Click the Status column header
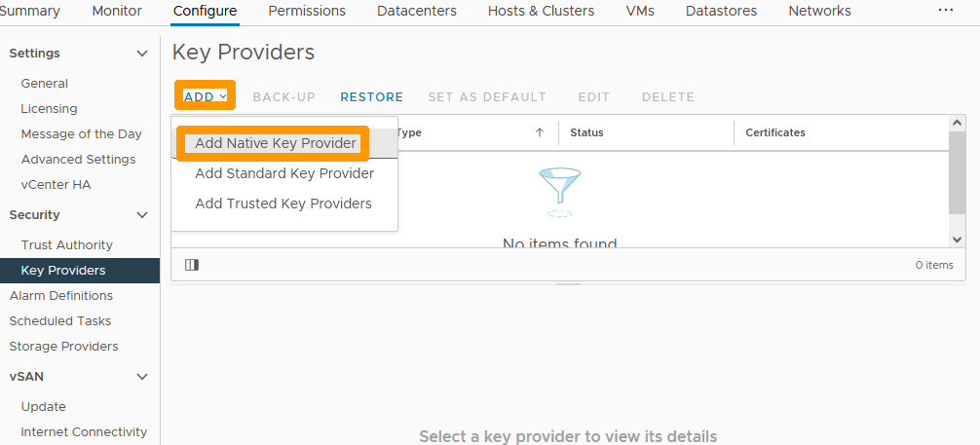The height and width of the screenshot is (445, 980). 587,133
